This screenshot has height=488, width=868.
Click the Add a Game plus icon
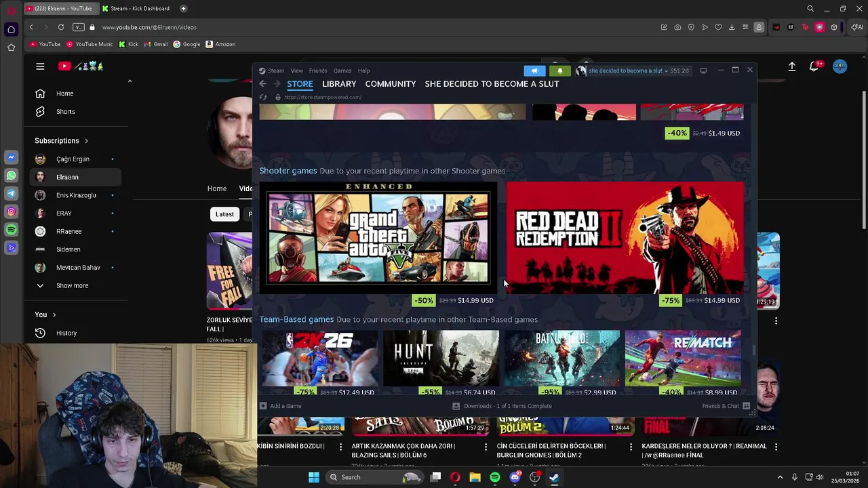(263, 406)
